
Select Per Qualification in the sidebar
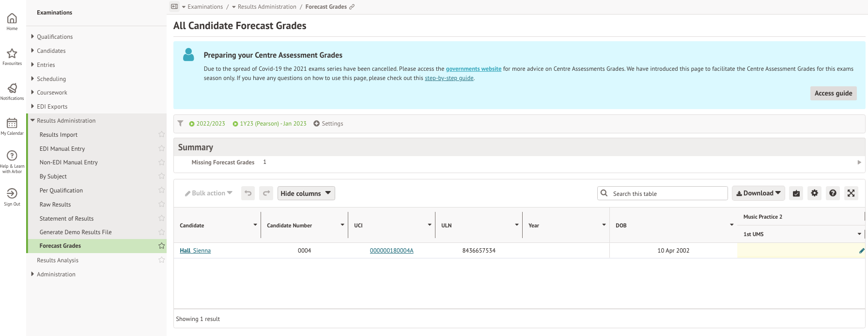(x=61, y=191)
